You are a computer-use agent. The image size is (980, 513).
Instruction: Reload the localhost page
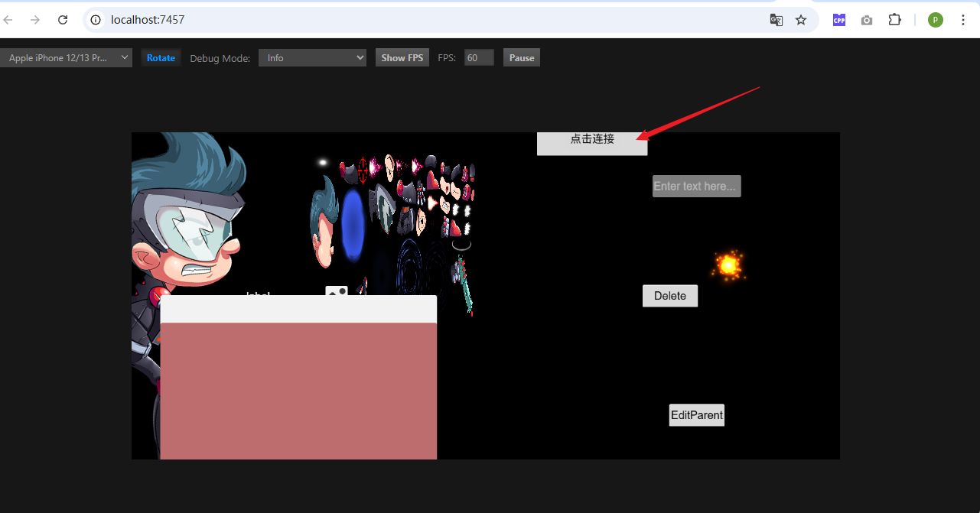pyautogui.click(x=63, y=20)
